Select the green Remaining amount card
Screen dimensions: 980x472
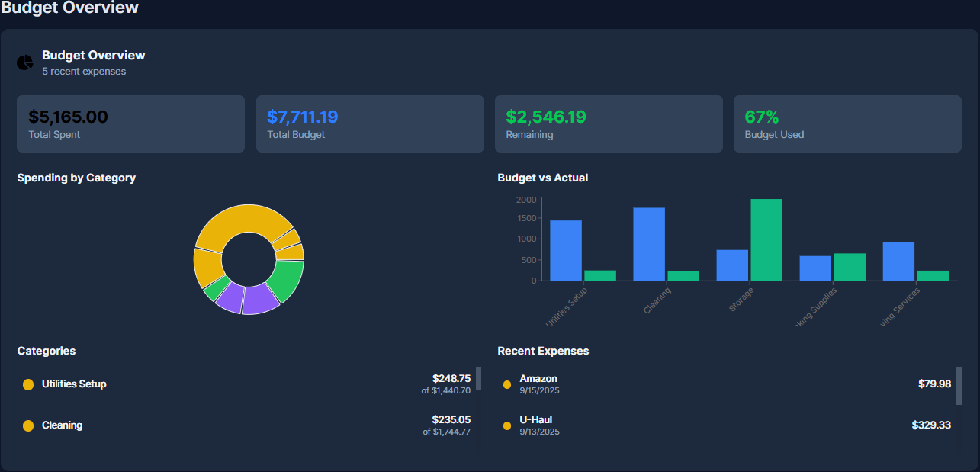point(609,124)
